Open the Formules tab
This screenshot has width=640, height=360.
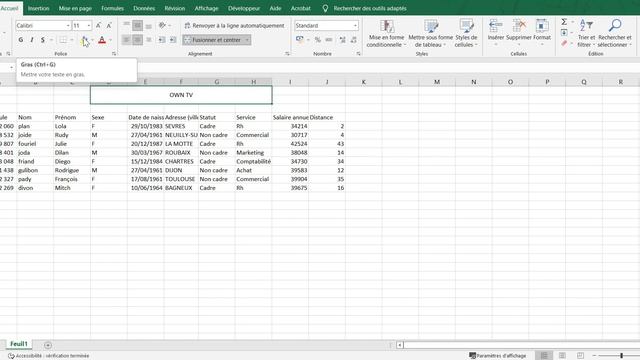click(112, 8)
